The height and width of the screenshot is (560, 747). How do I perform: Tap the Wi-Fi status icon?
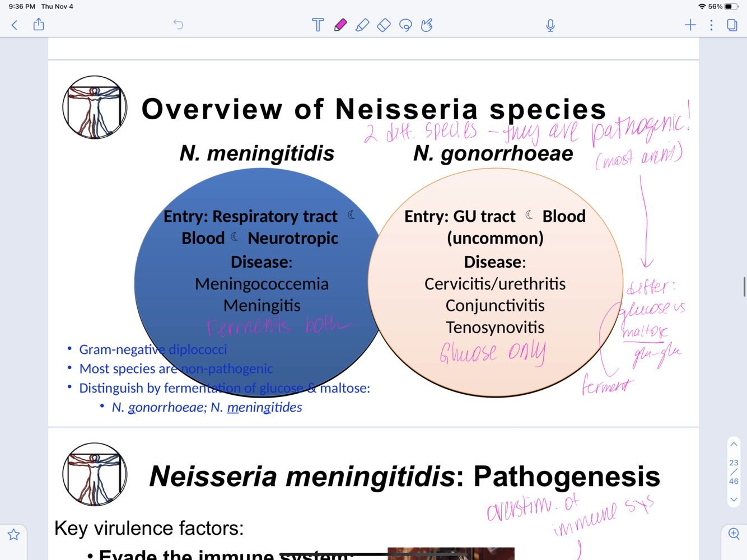pos(702,7)
